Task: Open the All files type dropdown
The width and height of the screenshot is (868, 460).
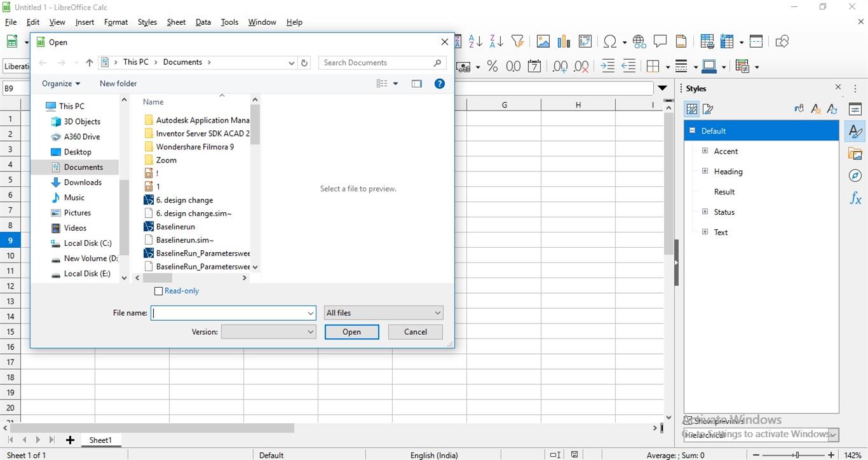Action: coord(383,313)
